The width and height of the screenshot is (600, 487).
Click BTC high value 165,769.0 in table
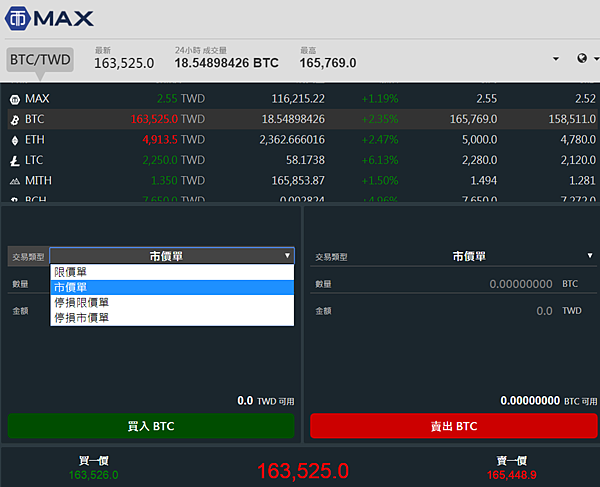point(473,119)
